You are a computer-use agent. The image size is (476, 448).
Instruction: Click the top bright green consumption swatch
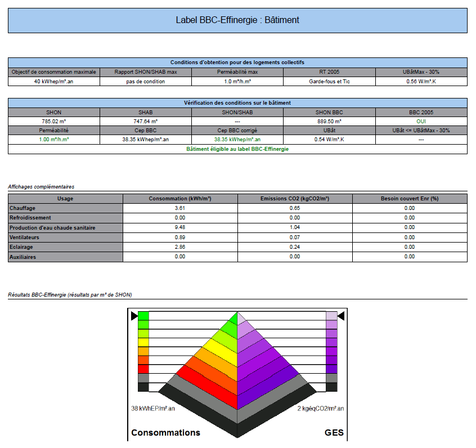pyautogui.click(x=143, y=316)
